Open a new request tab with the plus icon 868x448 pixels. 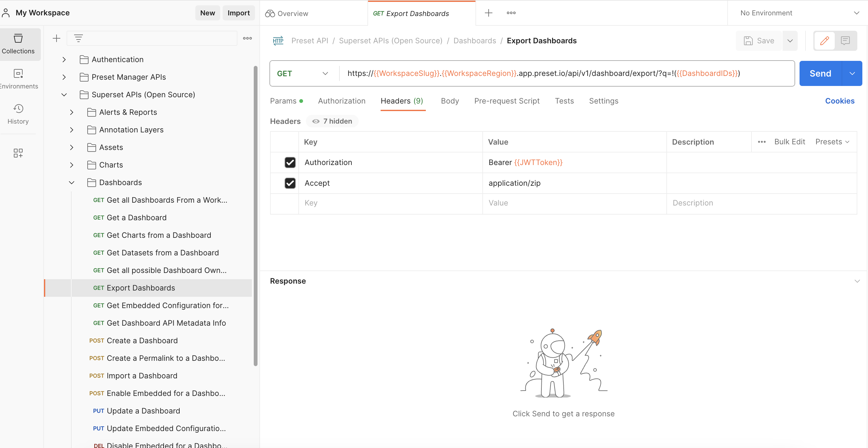(488, 13)
